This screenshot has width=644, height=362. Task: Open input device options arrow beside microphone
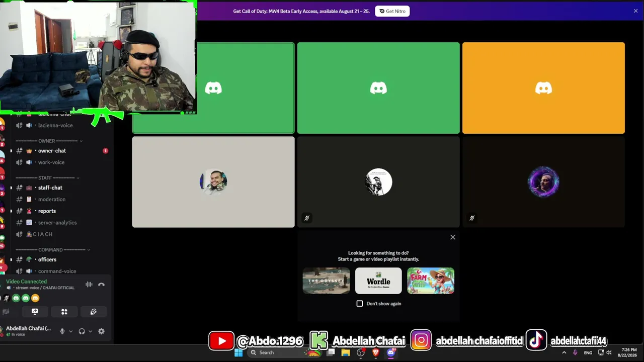tap(70, 331)
